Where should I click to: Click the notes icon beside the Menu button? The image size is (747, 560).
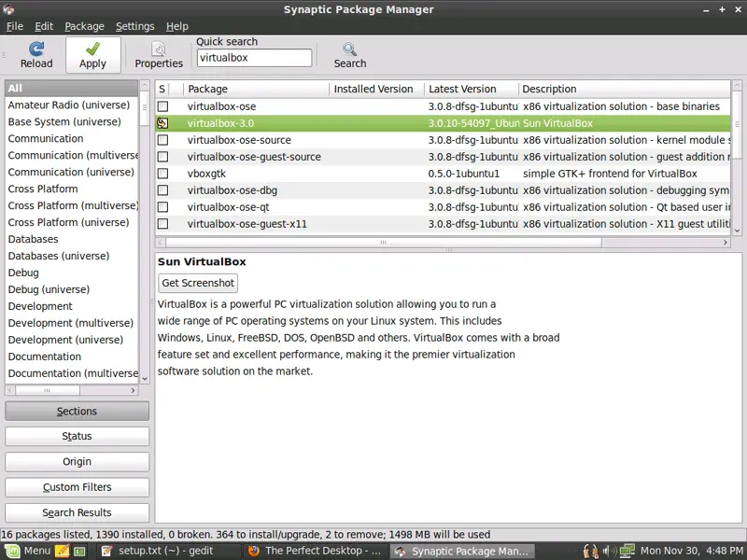62,551
